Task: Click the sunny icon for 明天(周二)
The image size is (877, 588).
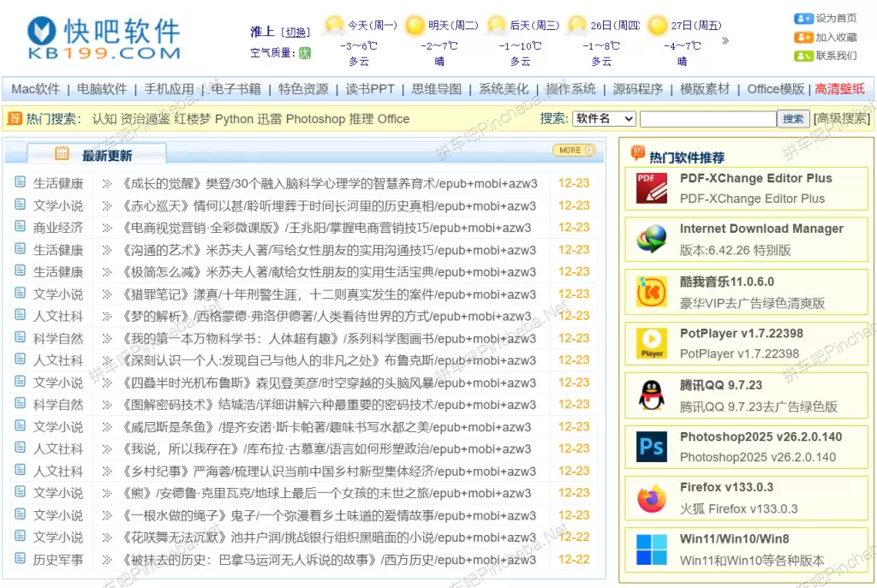Action: pyautogui.click(x=415, y=25)
